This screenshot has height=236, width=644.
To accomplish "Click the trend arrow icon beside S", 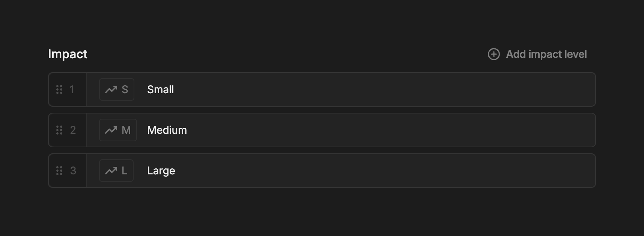I will click(x=111, y=89).
